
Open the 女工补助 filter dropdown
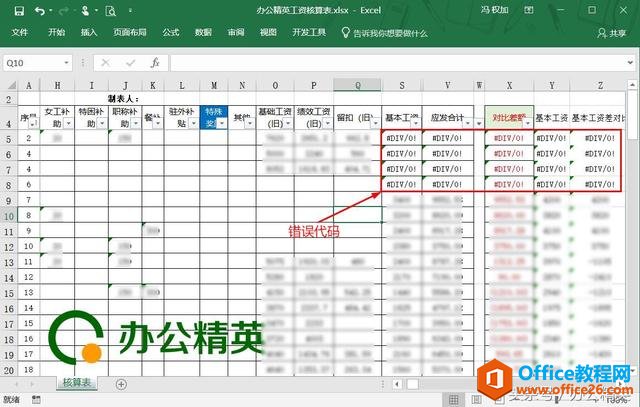click(68, 123)
